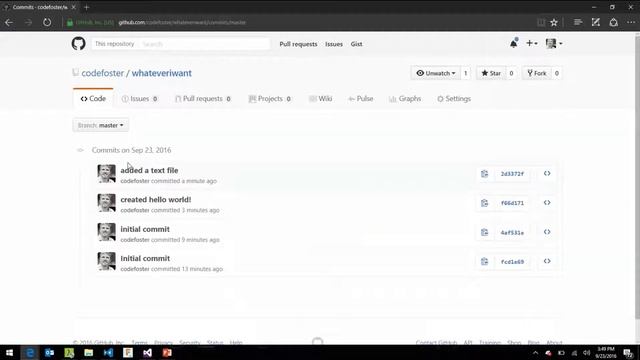Switch to the Pull requests repository tab

[x=203, y=99]
